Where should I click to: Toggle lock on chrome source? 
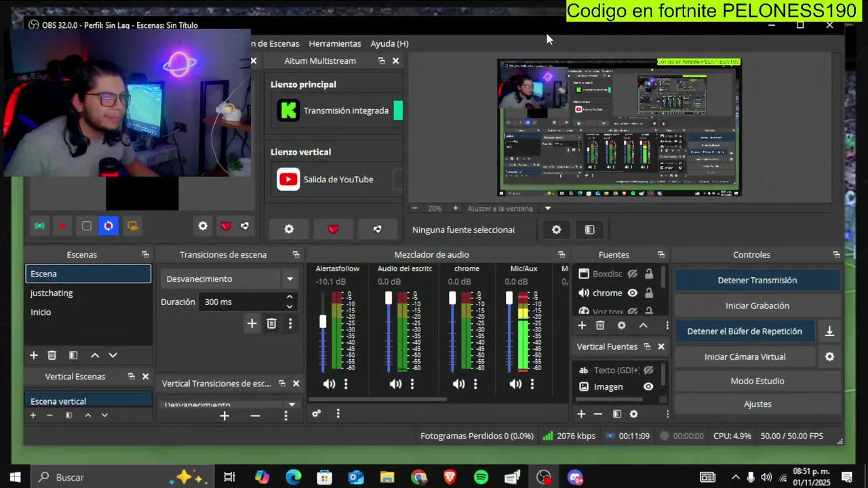[x=649, y=293]
